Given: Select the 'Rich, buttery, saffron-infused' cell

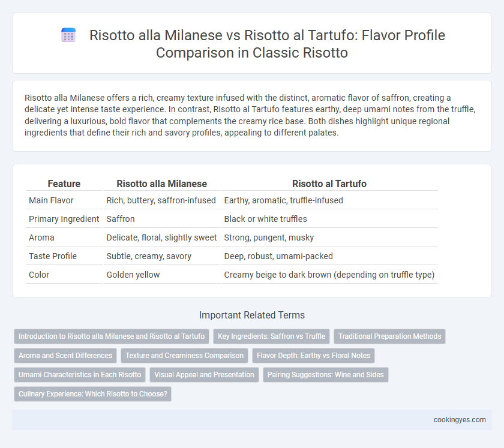Looking at the screenshot, I should [161, 200].
